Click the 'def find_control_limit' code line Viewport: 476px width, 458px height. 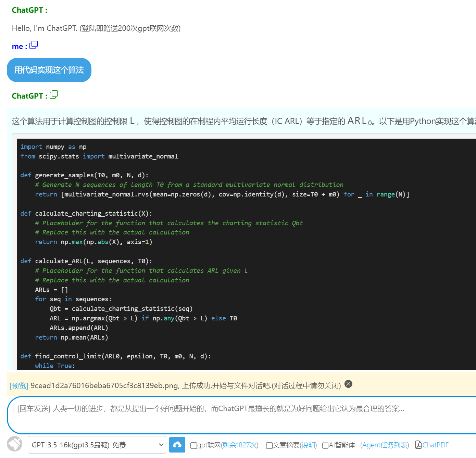pyautogui.click(x=115, y=356)
